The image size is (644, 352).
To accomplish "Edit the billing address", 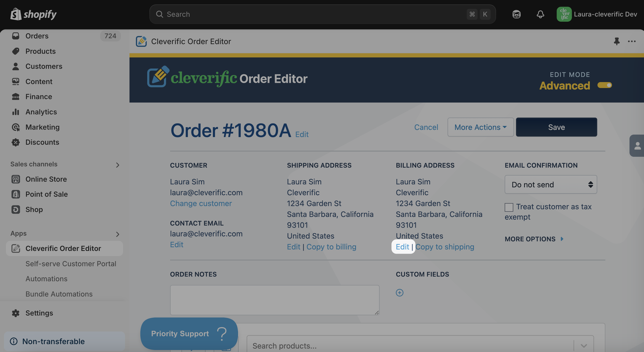I will click(x=402, y=247).
